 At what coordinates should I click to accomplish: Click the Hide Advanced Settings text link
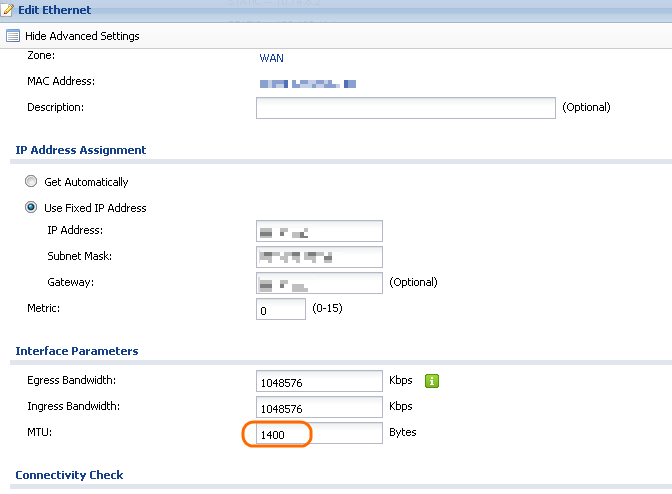[82, 36]
